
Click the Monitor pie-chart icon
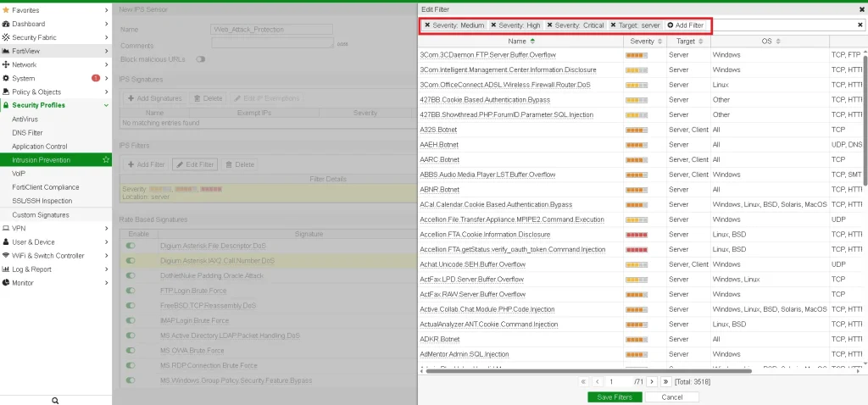coord(6,283)
